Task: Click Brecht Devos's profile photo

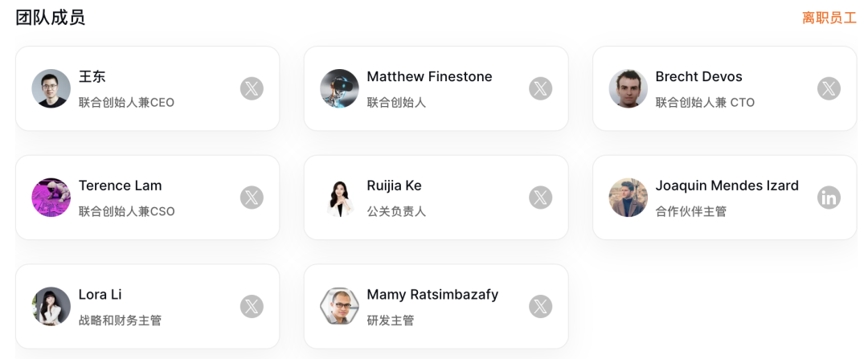Action: [628, 88]
